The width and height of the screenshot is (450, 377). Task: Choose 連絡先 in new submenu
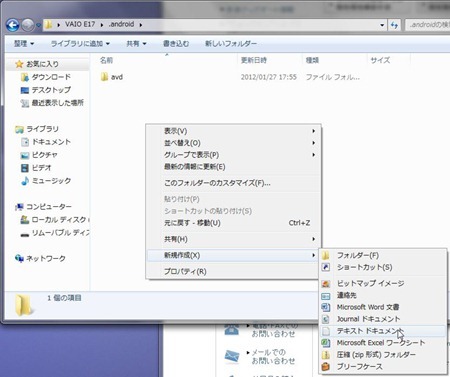tap(383, 295)
